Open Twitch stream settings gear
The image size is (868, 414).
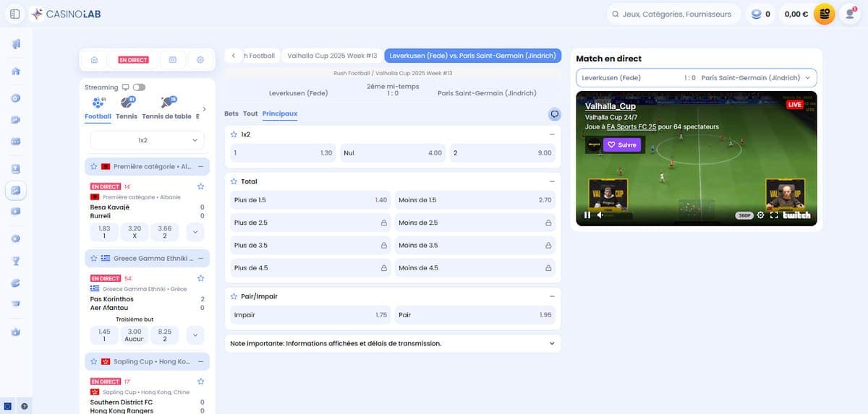tap(760, 215)
